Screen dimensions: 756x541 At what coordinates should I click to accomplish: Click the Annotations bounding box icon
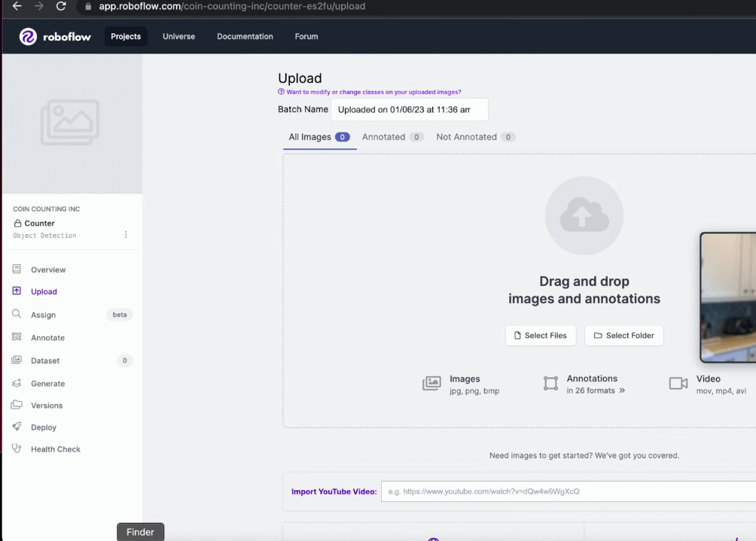pos(550,384)
